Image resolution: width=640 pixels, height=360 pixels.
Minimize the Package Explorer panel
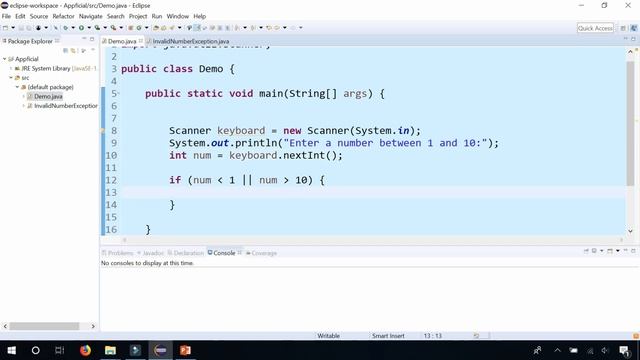tap(84, 39)
